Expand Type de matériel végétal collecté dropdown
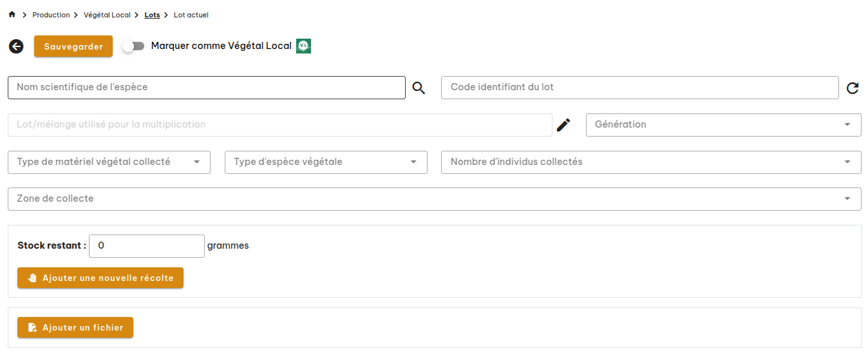Image resolution: width=868 pixels, height=355 pixels. pos(109,162)
